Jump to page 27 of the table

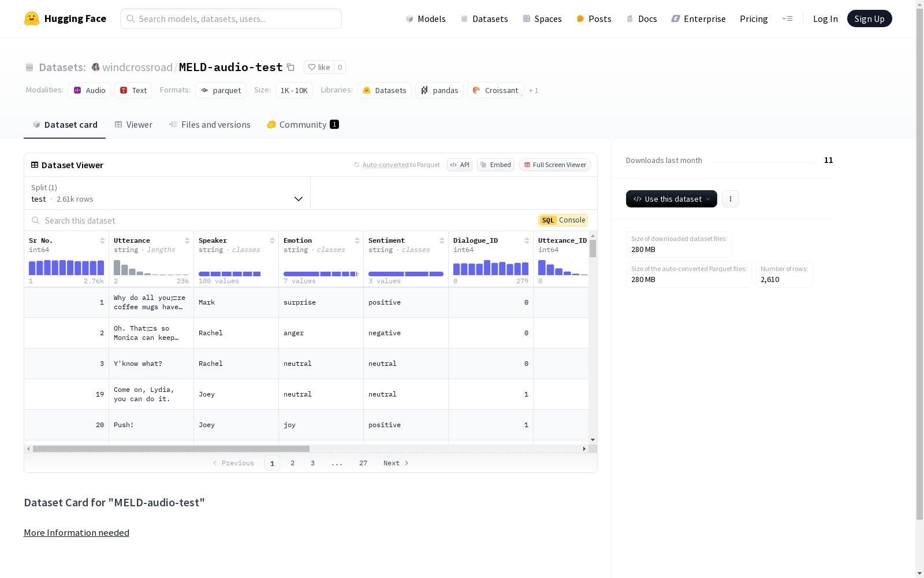coord(363,463)
